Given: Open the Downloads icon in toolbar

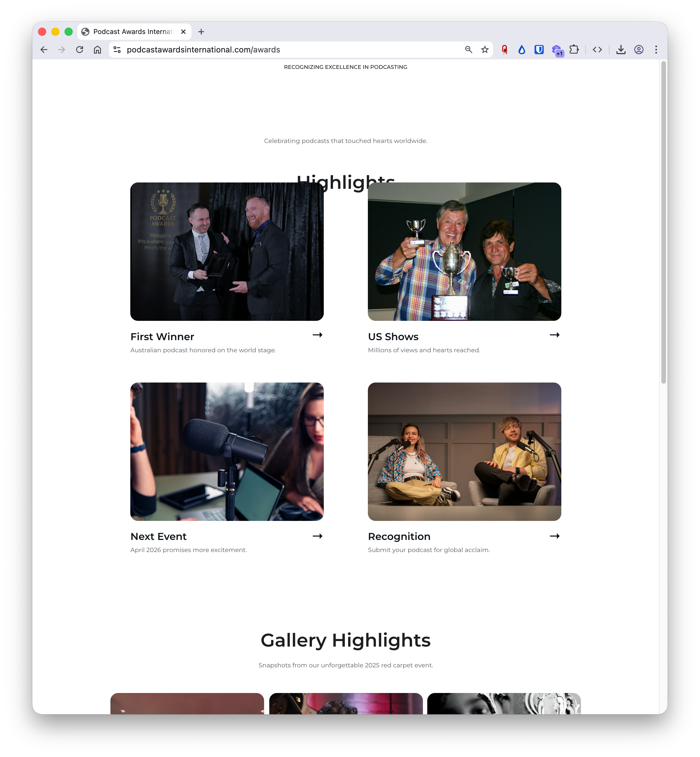Looking at the screenshot, I should (621, 50).
